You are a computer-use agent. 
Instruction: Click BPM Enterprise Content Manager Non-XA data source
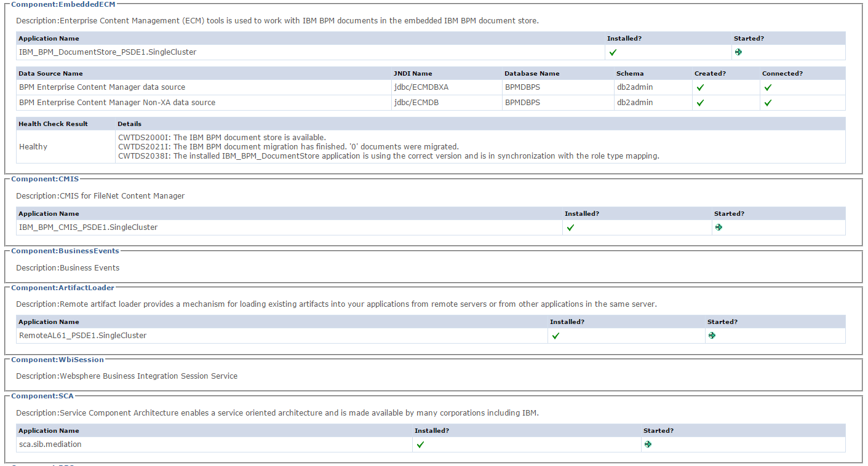tap(117, 103)
